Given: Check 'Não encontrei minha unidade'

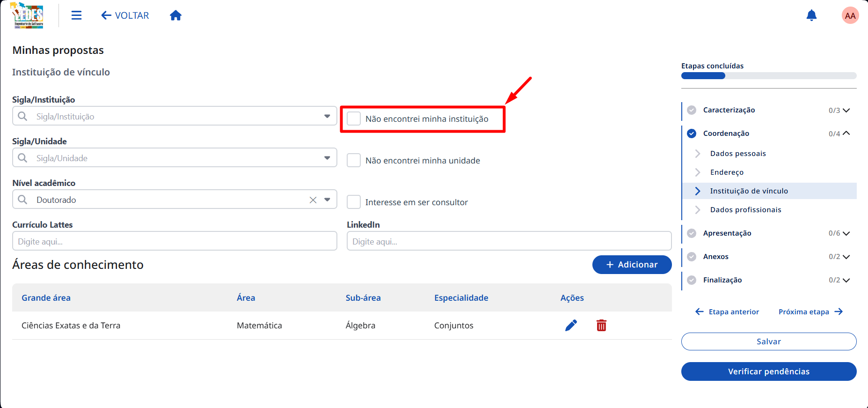Looking at the screenshot, I should tap(354, 160).
